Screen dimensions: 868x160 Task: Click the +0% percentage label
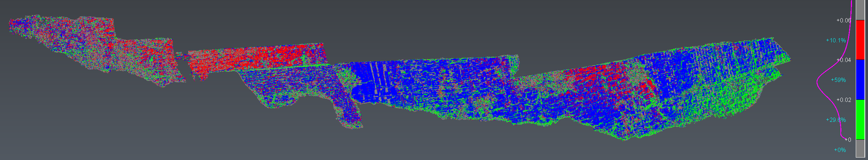point(840,150)
